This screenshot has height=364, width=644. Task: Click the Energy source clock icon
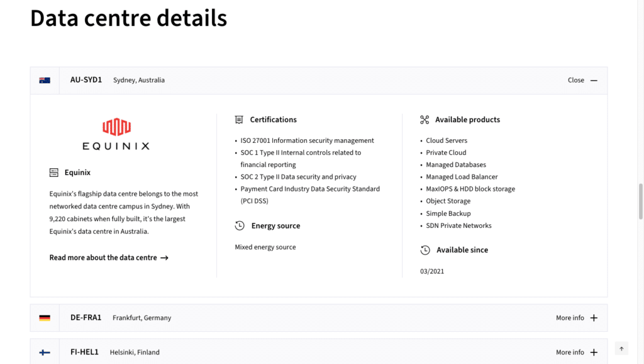(240, 226)
